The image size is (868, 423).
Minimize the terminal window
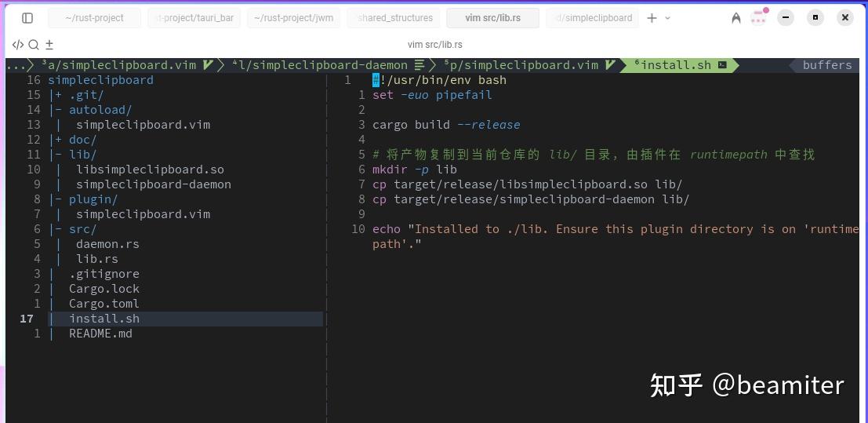point(786,18)
